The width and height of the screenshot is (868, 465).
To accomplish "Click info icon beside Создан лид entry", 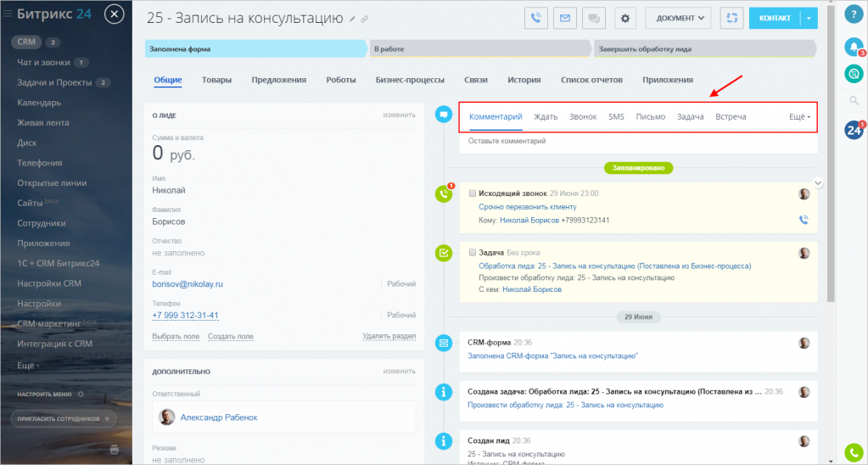I will pos(444,440).
